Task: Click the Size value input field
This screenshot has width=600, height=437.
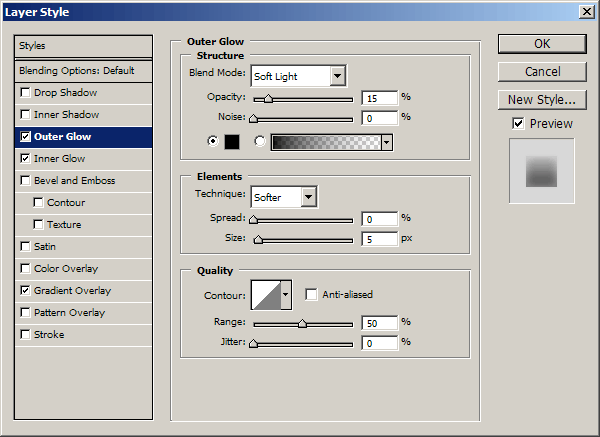Action: [x=379, y=239]
